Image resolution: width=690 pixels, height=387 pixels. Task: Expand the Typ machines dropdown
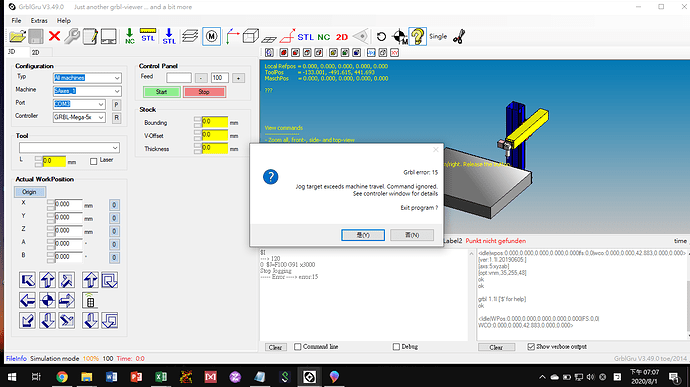click(87, 78)
